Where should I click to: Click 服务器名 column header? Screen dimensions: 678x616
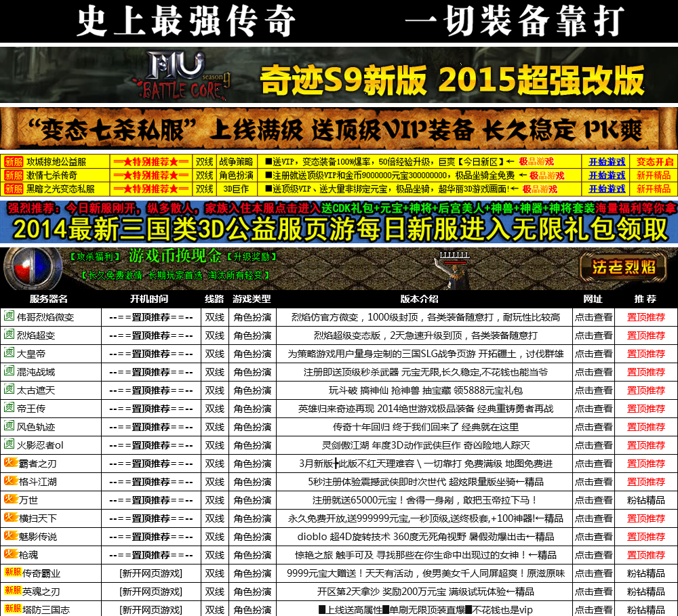pyautogui.click(x=48, y=299)
